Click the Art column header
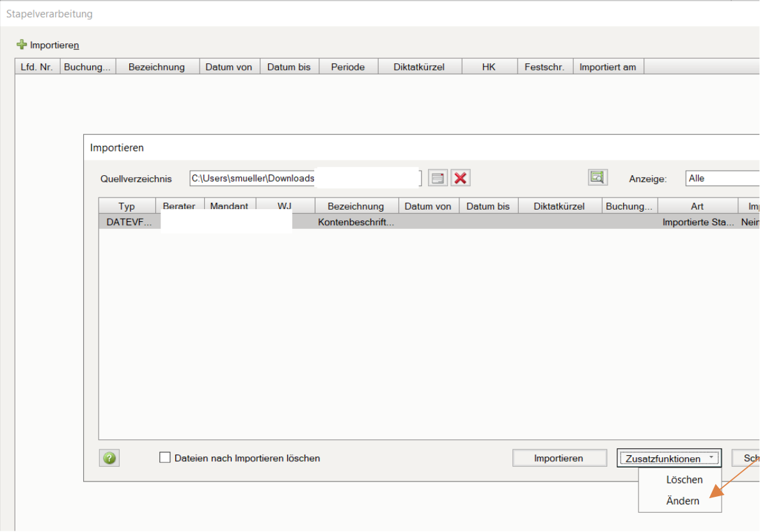Image resolution: width=760 pixels, height=532 pixels. pyautogui.click(x=697, y=207)
